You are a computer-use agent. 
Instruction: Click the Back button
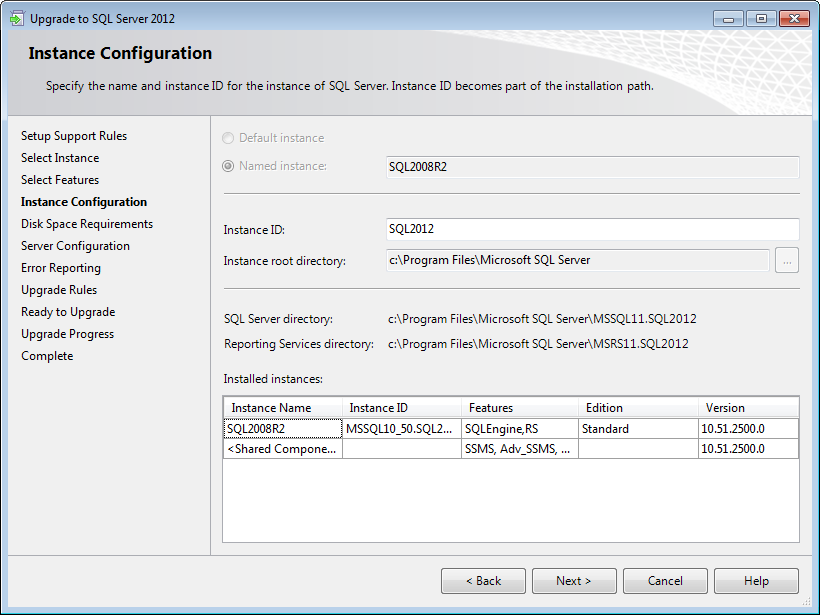(483, 581)
